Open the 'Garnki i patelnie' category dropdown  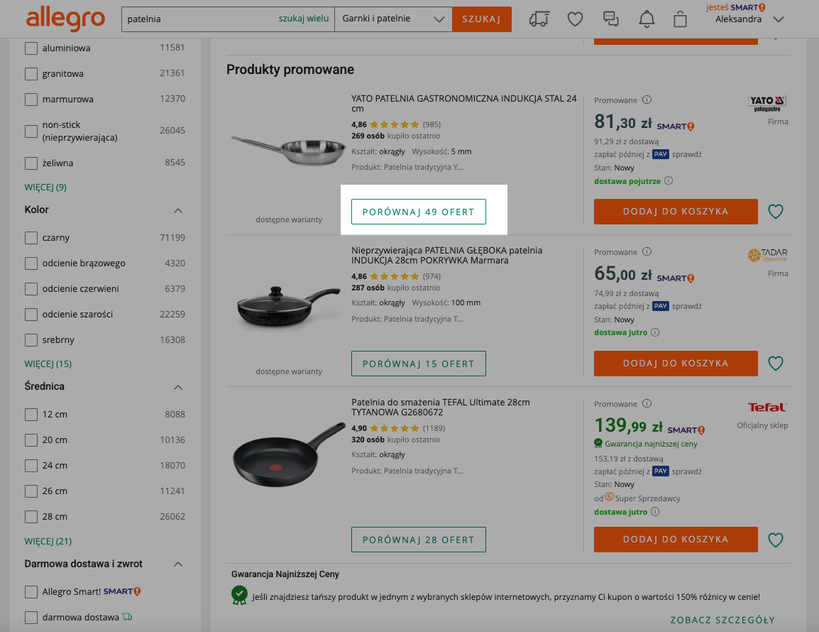(393, 19)
